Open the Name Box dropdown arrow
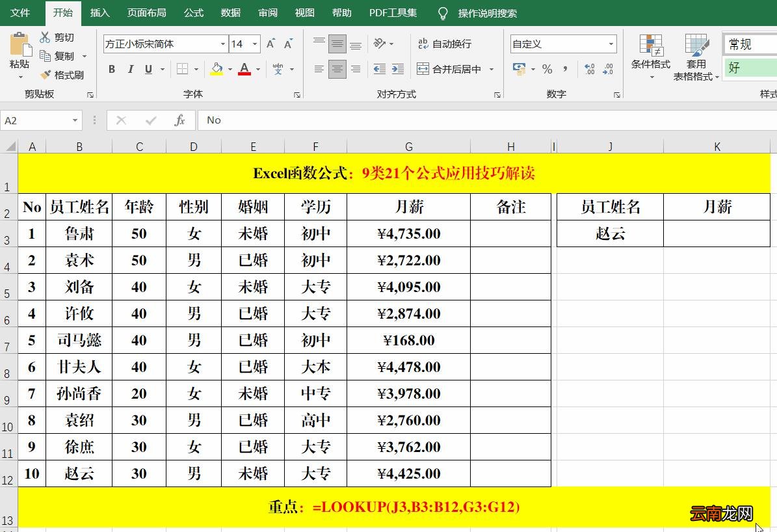The image size is (777, 532). click(x=75, y=120)
